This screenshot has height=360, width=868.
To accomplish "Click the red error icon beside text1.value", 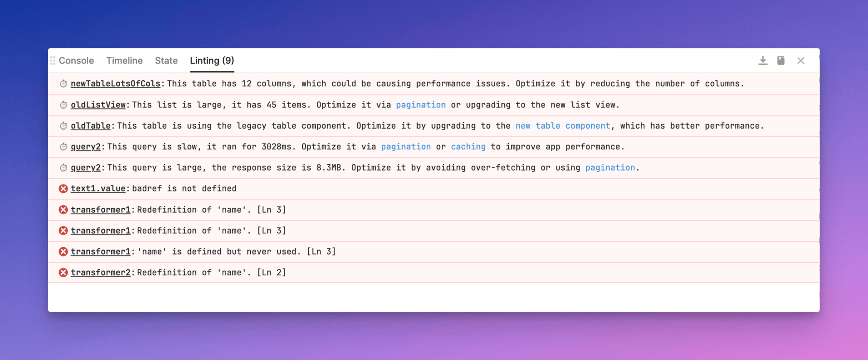I will coord(63,188).
